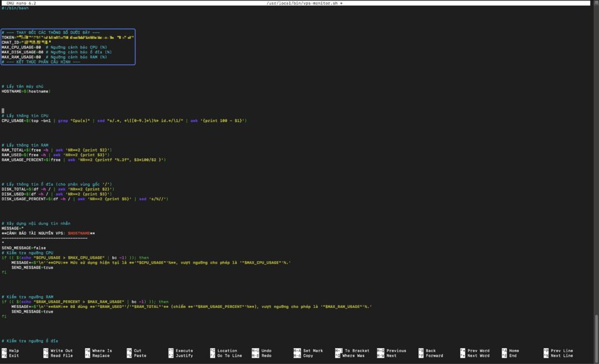Click the ^X Exit shortcut
Image resolution: width=599 pixels, height=364 pixels.
(11, 355)
